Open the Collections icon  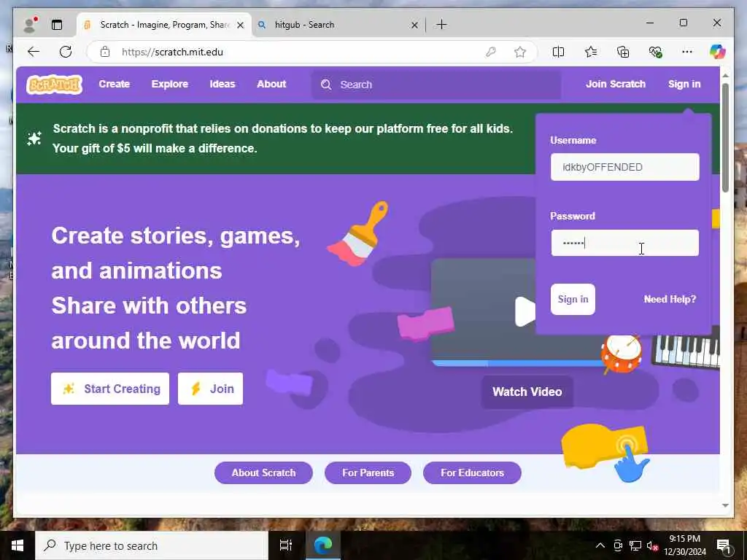623,52
